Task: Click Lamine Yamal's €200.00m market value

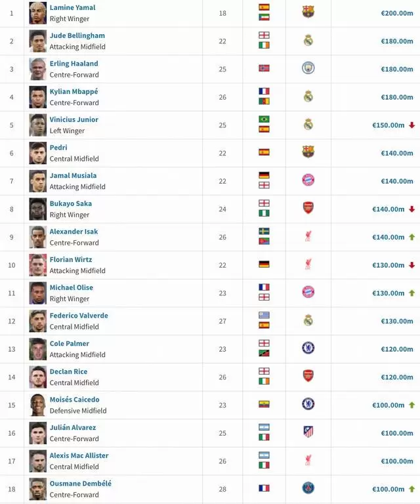Action: [x=396, y=13]
